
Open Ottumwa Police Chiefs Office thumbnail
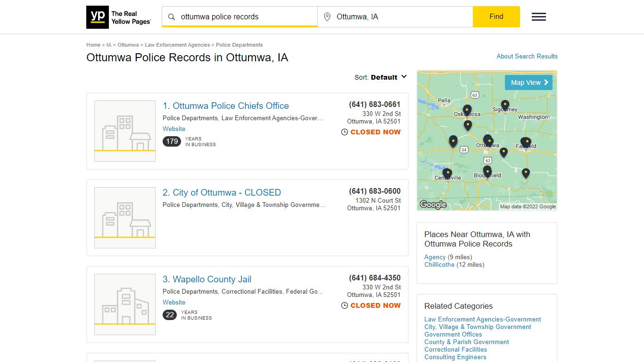[125, 131]
